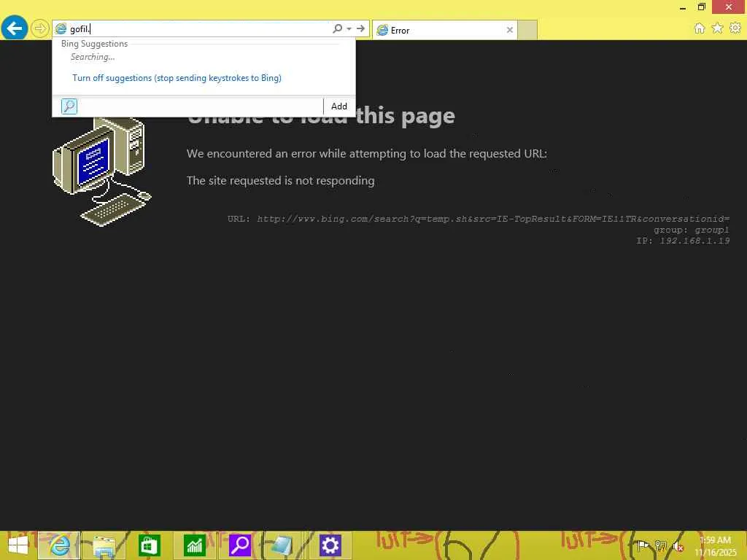The height and width of the screenshot is (560, 747).
Task: Open File Explorer from taskbar
Action: [x=104, y=545]
